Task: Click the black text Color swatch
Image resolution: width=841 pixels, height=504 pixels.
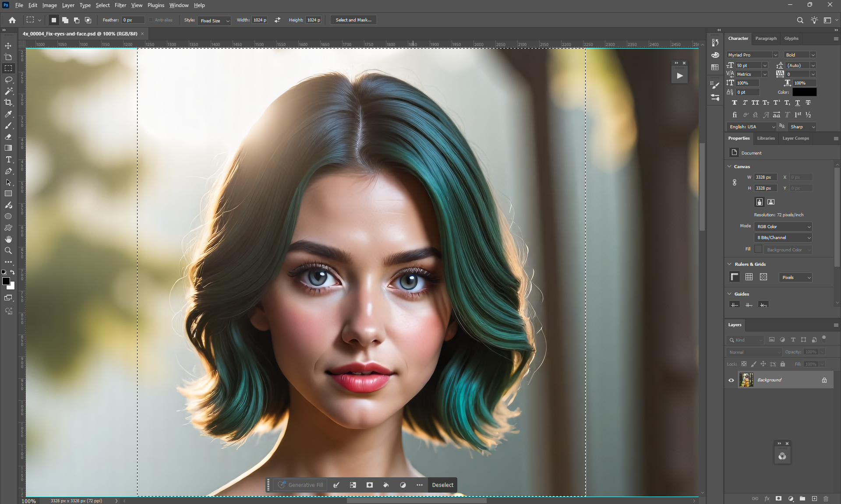Action: pos(804,92)
